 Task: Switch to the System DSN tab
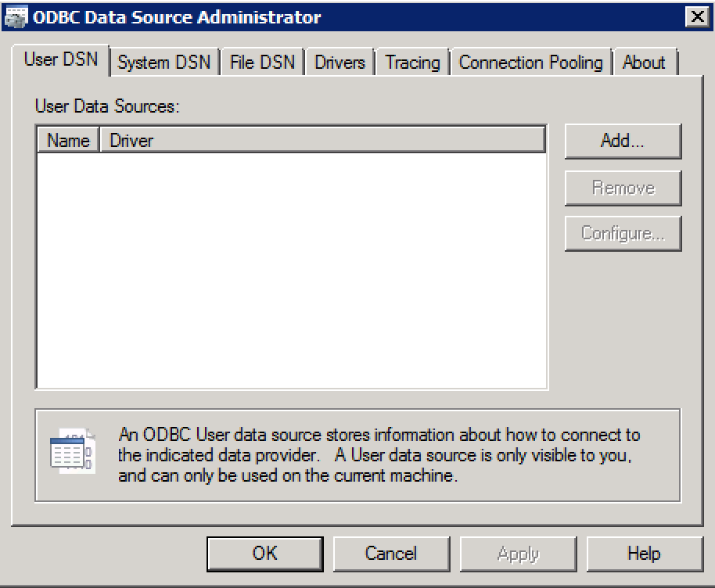click(163, 62)
